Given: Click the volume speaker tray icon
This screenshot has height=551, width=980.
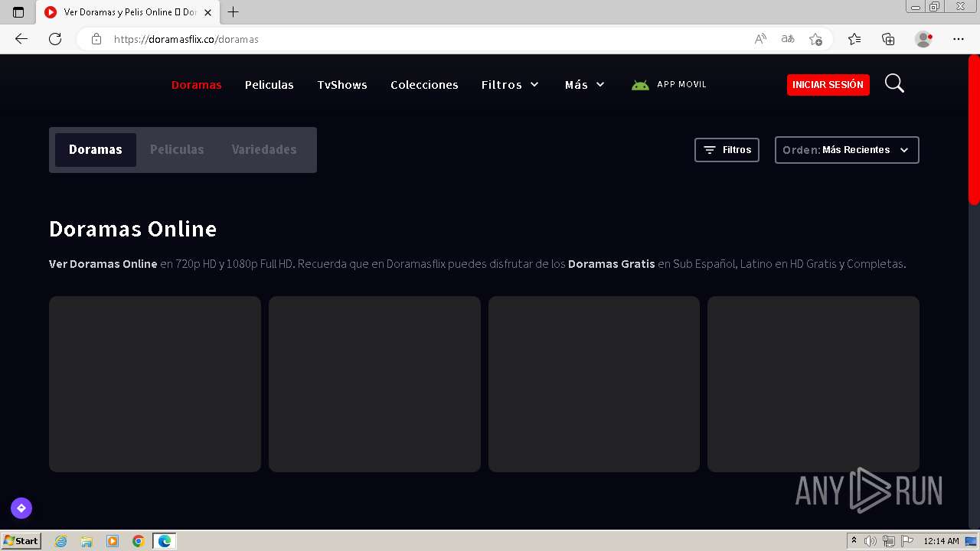Looking at the screenshot, I should click(871, 541).
